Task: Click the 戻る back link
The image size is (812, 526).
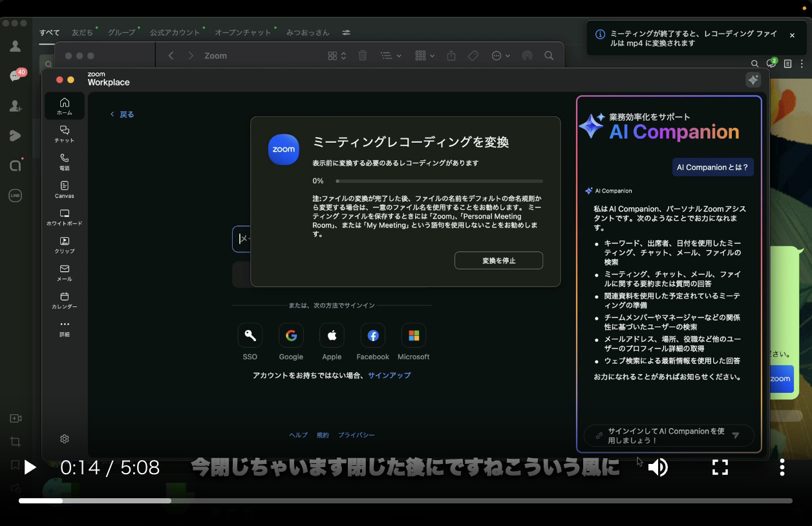Action: coord(122,114)
